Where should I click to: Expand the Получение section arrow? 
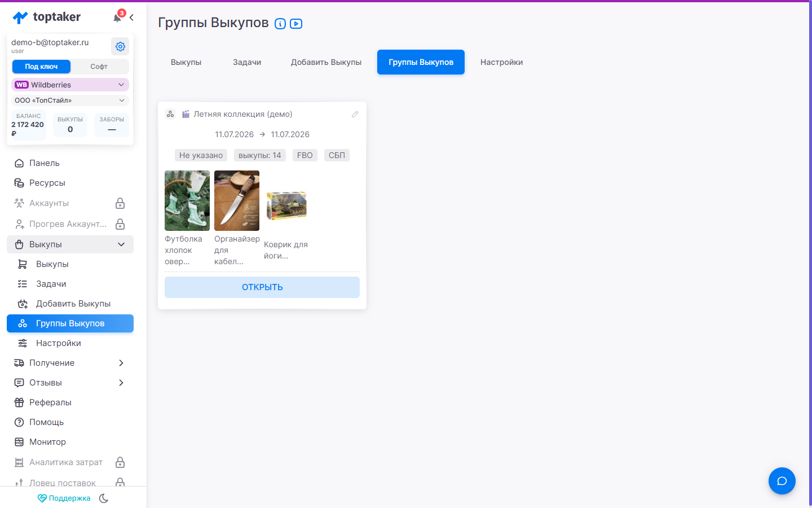click(x=121, y=363)
